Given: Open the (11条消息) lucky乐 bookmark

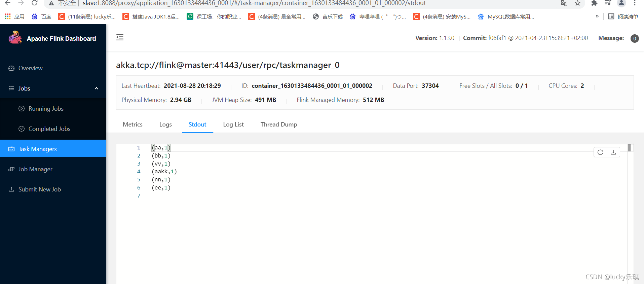Looking at the screenshot, I should tap(87, 16).
